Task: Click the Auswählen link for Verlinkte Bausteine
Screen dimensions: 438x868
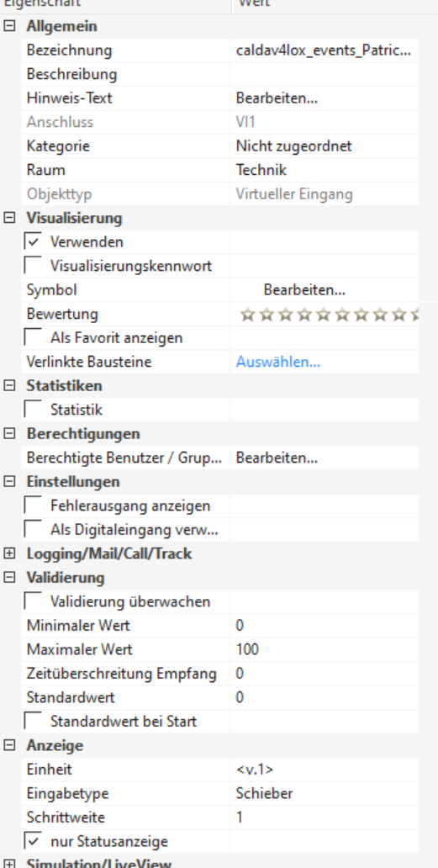Action: (x=278, y=362)
